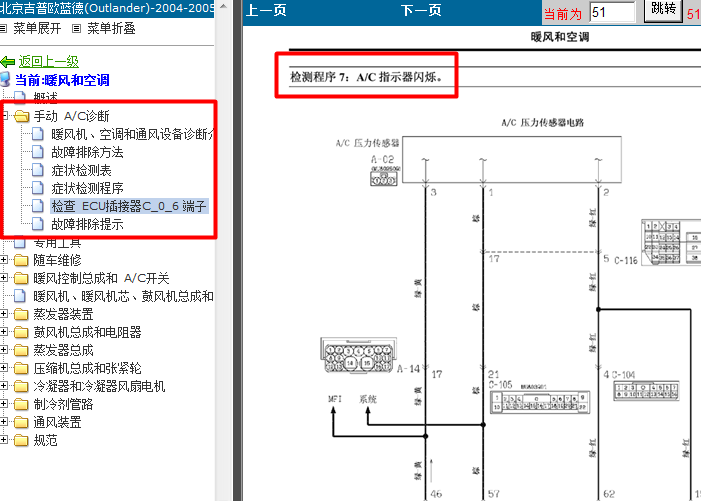Image resolution: width=701 pixels, height=501 pixels.
Task: Click folder icon for 蒸发器总成
Action: tap(21, 350)
